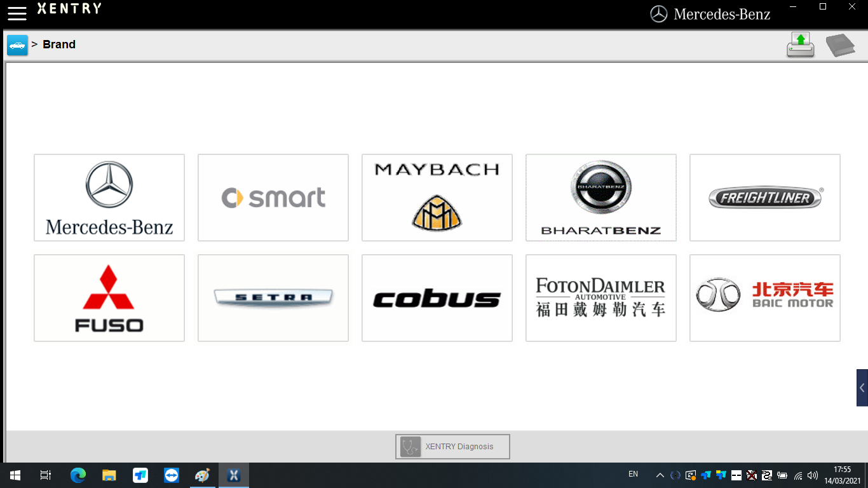This screenshot has width=868, height=488.
Task: Launch Microsoft Edge from taskbar
Action: pos(78,475)
